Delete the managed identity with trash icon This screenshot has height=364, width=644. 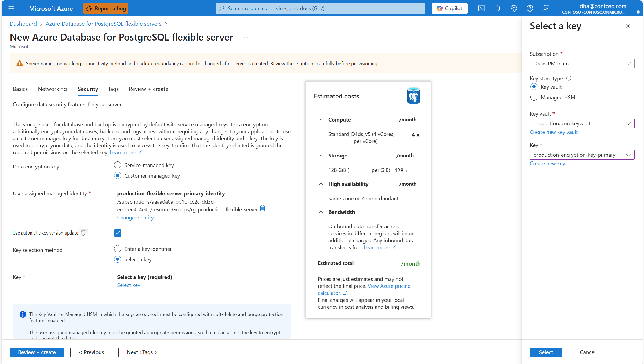(263, 208)
